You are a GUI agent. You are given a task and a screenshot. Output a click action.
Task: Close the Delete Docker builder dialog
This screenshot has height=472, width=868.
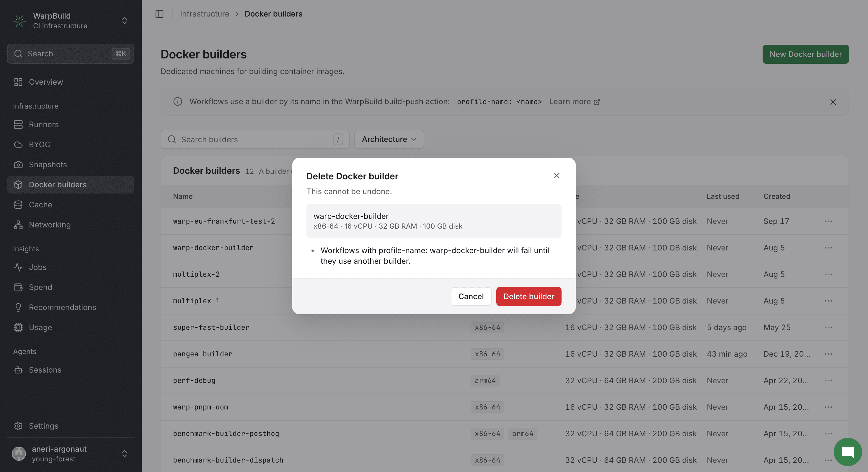(x=557, y=176)
